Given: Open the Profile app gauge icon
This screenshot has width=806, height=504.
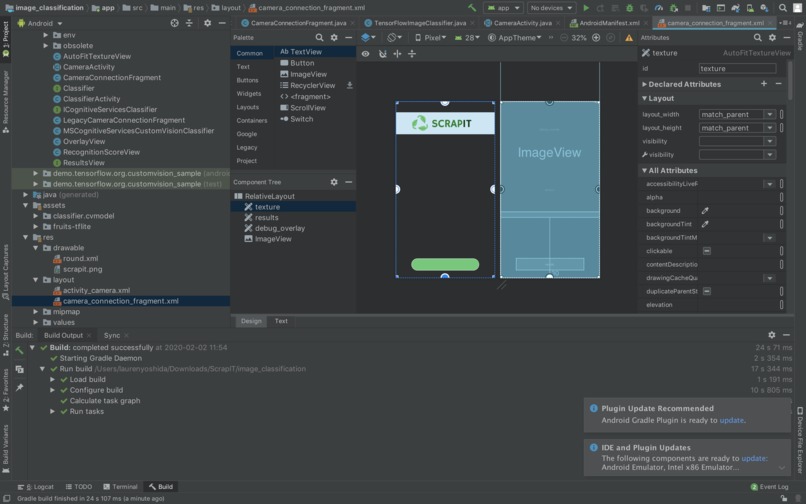Looking at the screenshot, I should (659, 8).
